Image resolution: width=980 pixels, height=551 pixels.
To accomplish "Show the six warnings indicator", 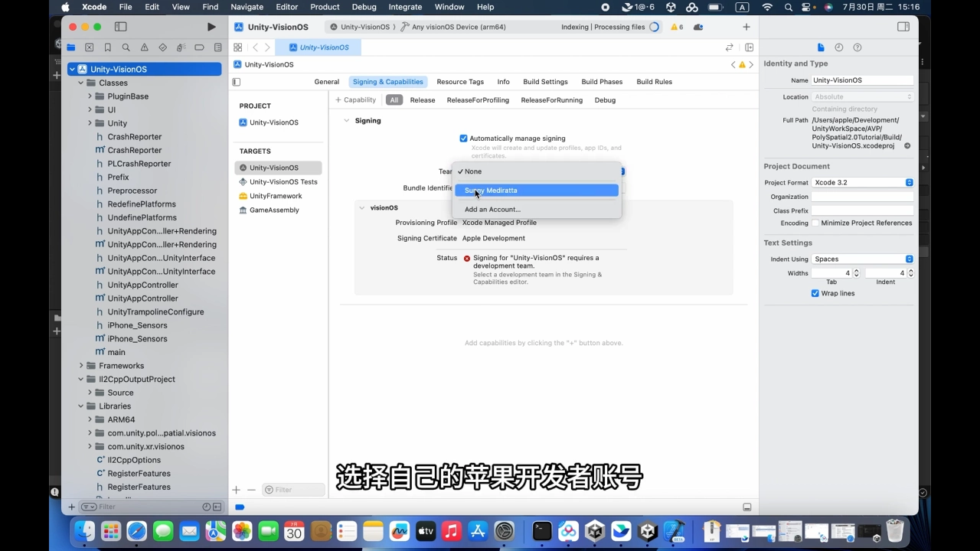I will 677,27.
